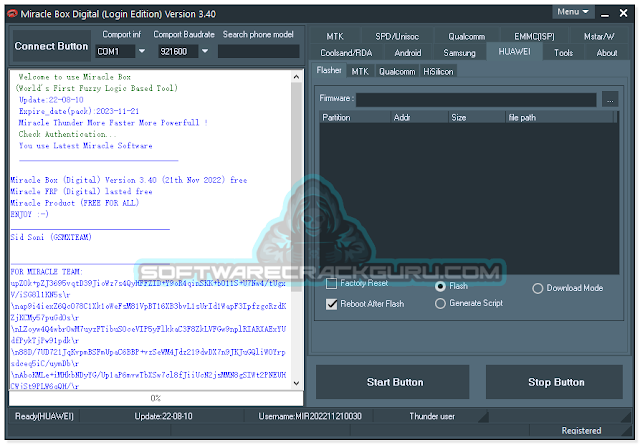The width and height of the screenshot is (640, 445).
Task: Click the Username:MIR202211210030 status entry
Action: 310,416
